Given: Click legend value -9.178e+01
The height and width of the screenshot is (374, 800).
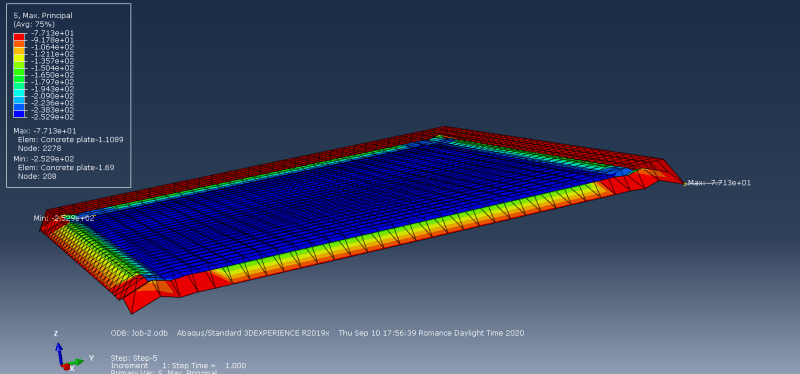Looking at the screenshot, I should (x=53, y=40).
